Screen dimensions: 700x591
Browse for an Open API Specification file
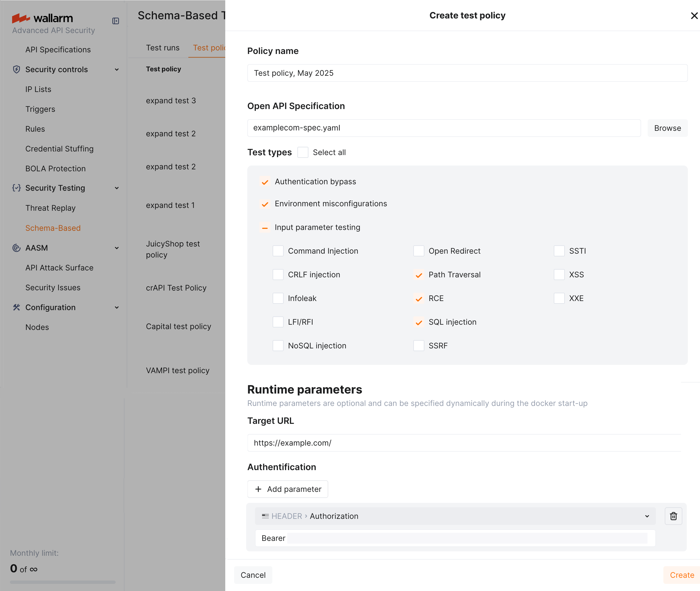pyautogui.click(x=667, y=128)
